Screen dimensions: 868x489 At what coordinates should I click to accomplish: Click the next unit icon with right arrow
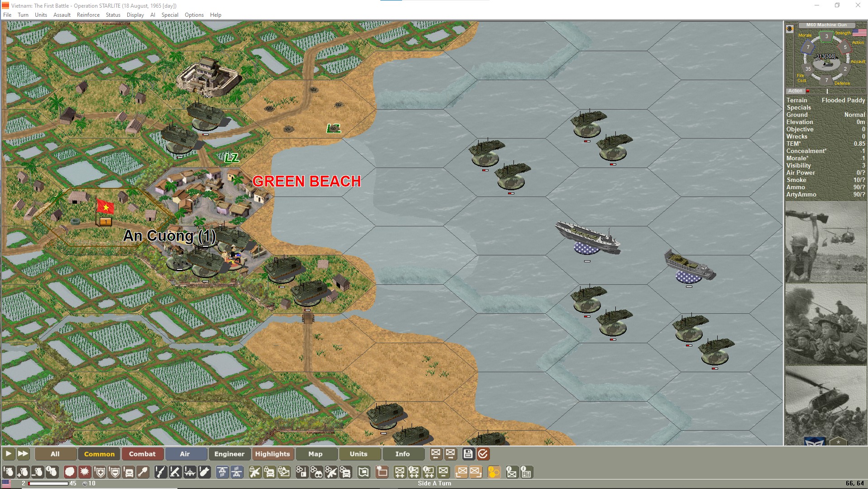451,454
